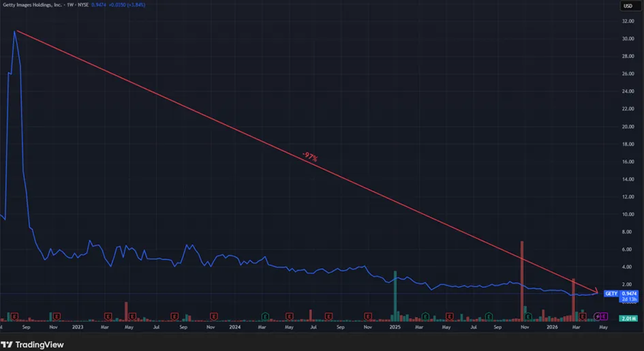
Task: Click the 10.00 price scale label
Action: pos(628,214)
